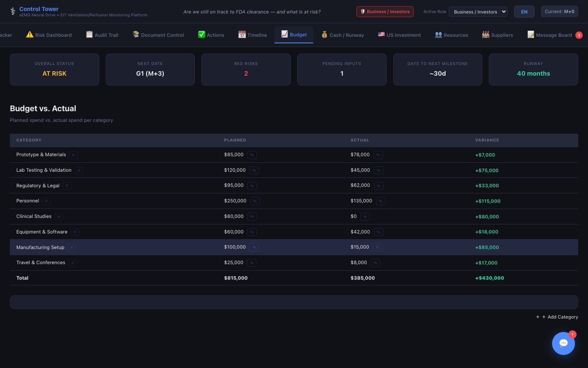
Task: Click the Add Category button
Action: (x=558, y=317)
